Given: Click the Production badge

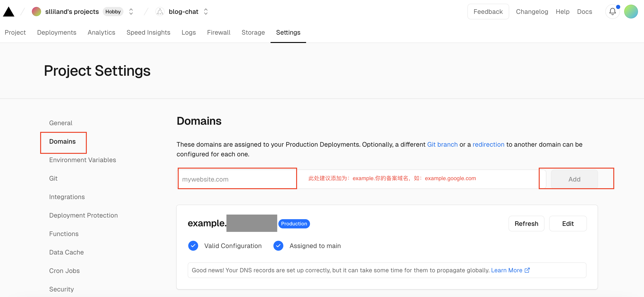Looking at the screenshot, I should pyautogui.click(x=294, y=224).
